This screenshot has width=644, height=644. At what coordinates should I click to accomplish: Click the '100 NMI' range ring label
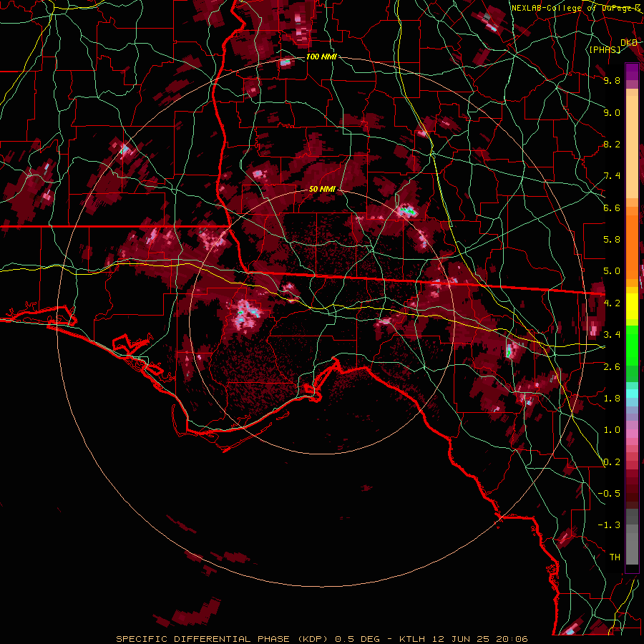[x=321, y=57]
